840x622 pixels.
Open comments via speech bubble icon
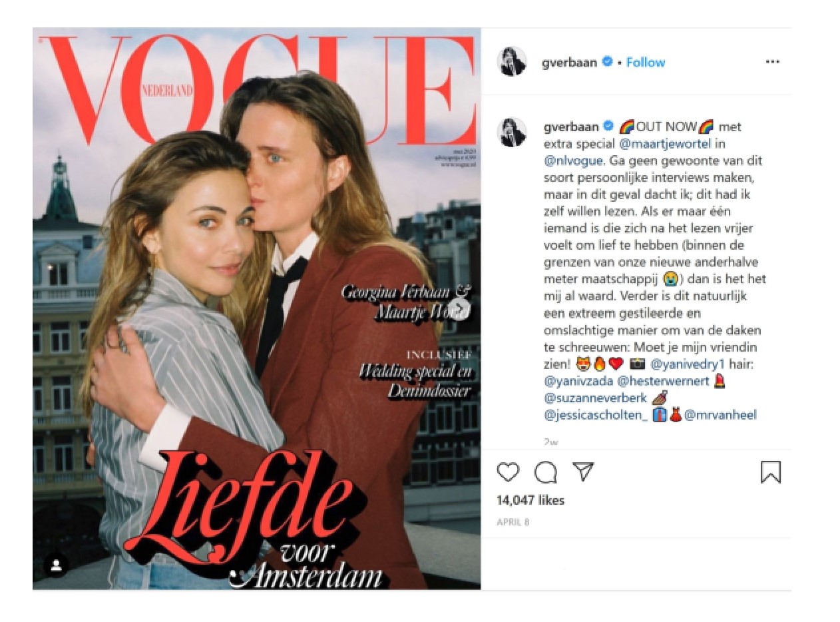(546, 472)
